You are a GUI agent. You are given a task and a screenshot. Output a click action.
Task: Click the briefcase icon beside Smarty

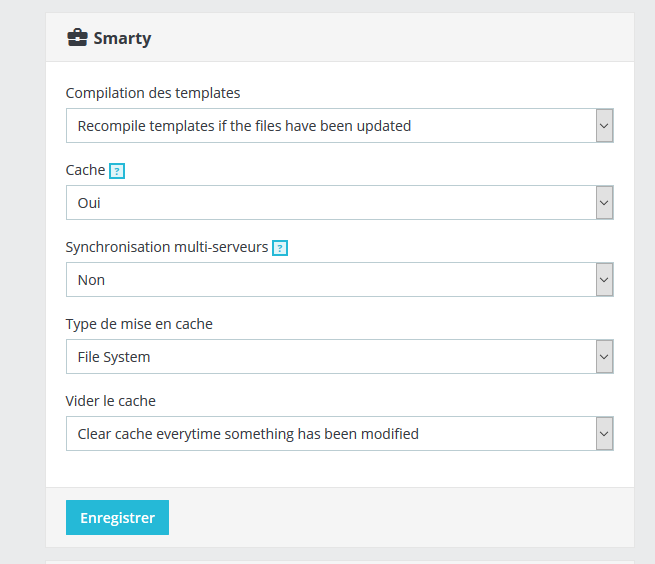(x=77, y=38)
